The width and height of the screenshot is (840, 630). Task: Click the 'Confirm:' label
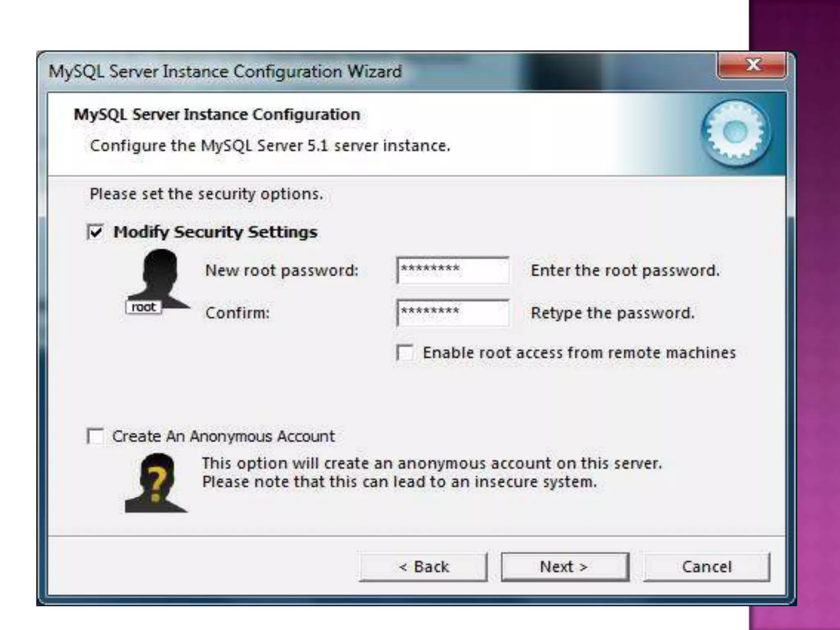(237, 313)
